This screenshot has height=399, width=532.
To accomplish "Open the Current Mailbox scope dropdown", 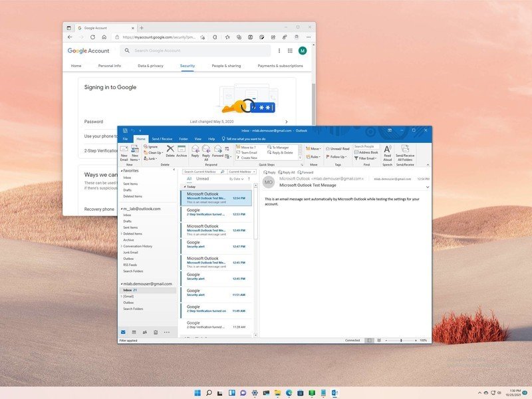I will tap(242, 172).
